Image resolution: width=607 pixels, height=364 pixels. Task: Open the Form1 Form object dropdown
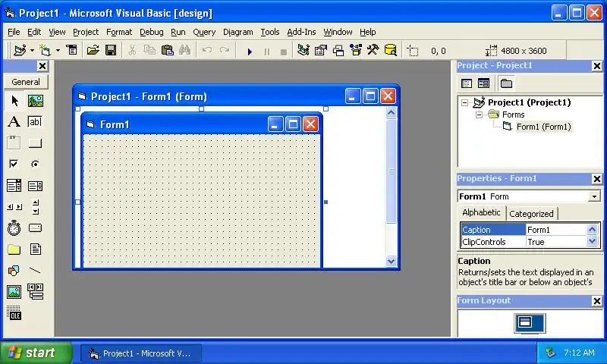(594, 196)
